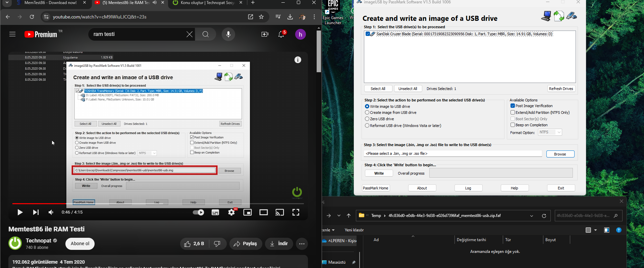Viewport: 644px width, 268px height.
Task: Toggle Post Image Verification checkbox
Action: pyautogui.click(x=513, y=106)
